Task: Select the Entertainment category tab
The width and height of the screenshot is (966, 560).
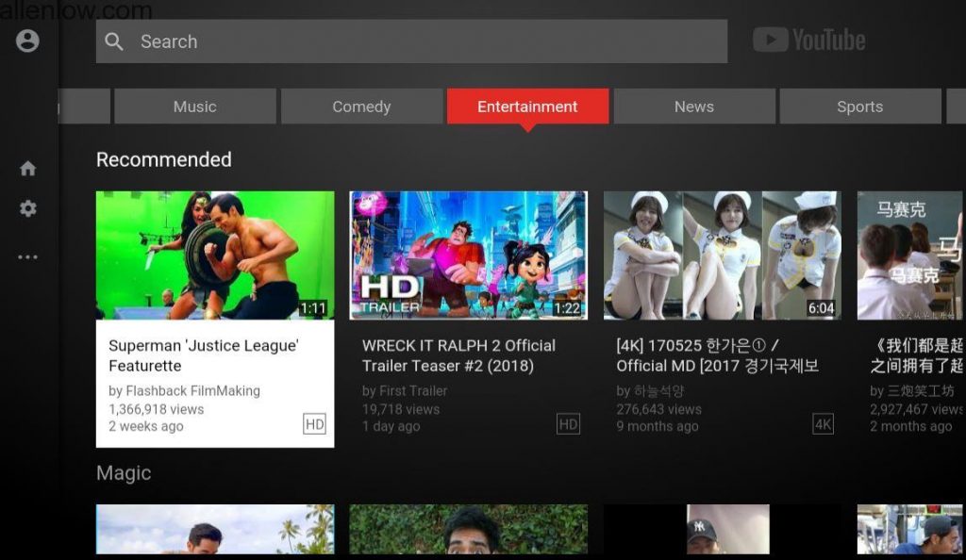Action: pyautogui.click(x=527, y=107)
